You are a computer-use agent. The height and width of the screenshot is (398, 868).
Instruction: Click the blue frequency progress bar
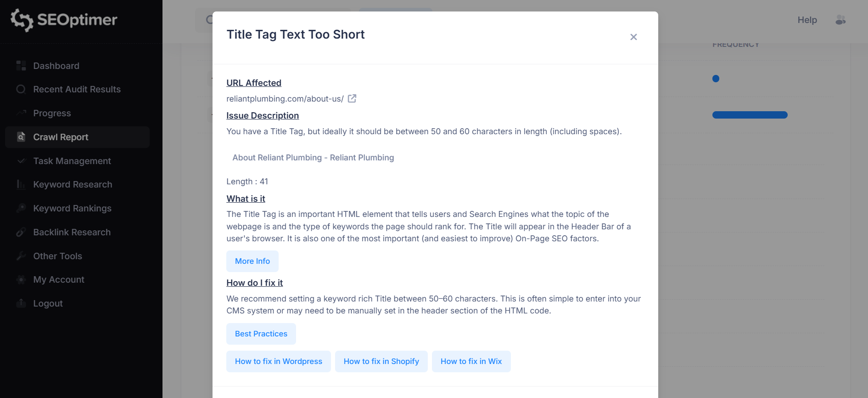tap(750, 115)
